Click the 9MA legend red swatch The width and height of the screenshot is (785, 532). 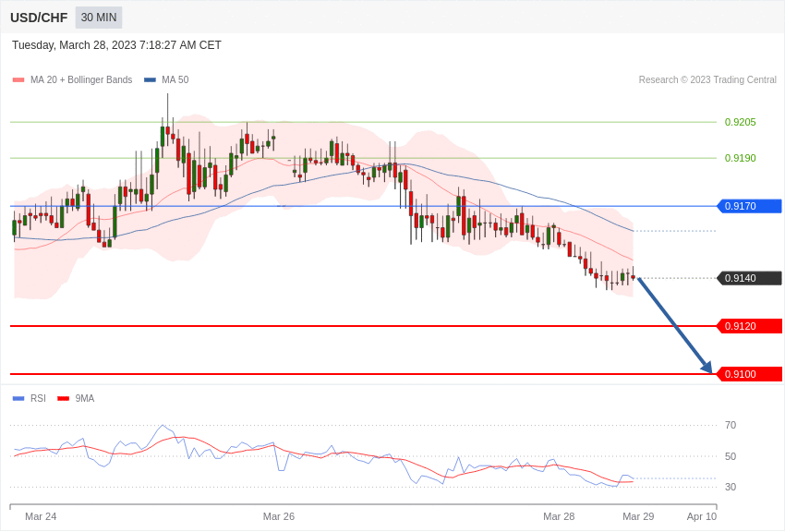64,399
